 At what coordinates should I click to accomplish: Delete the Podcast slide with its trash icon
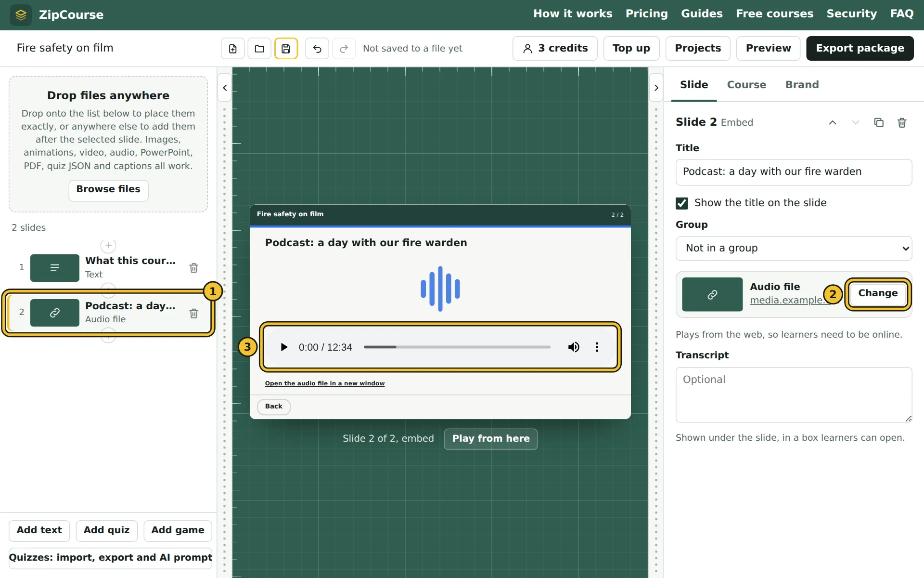pos(194,314)
